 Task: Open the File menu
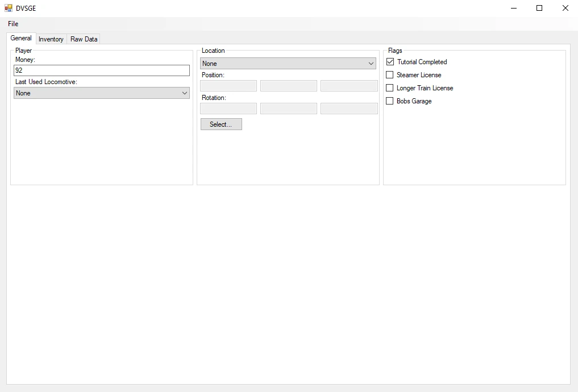point(13,24)
